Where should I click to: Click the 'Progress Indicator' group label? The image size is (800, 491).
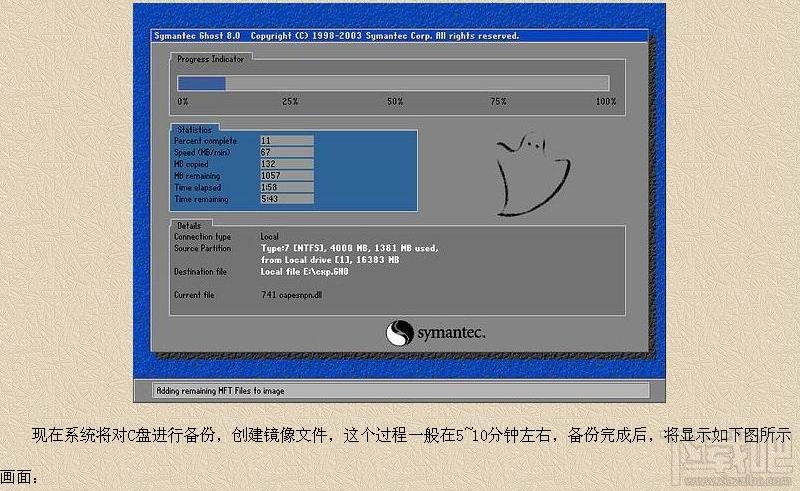(x=210, y=59)
